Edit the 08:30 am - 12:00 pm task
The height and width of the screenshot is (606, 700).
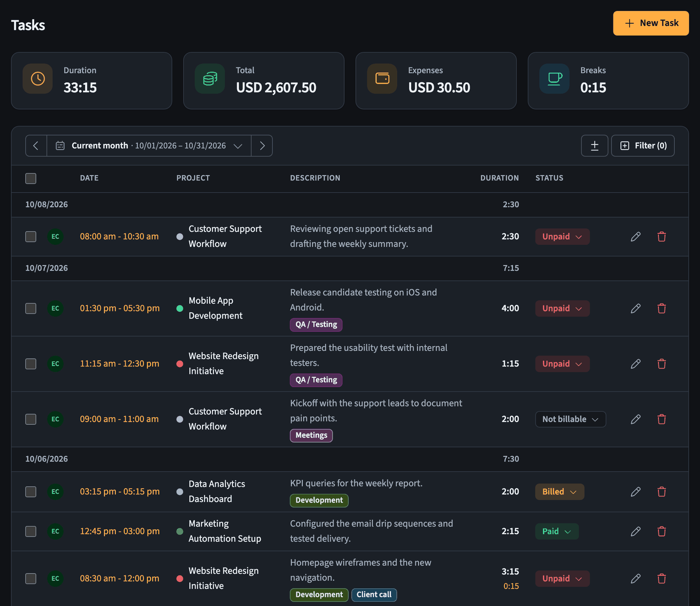click(x=636, y=578)
